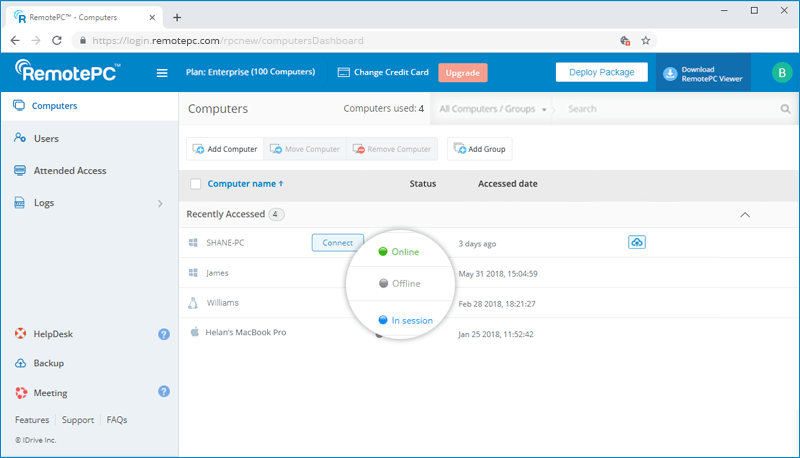Open the Support link
Viewport: 800px width, 458px height.
tap(78, 420)
